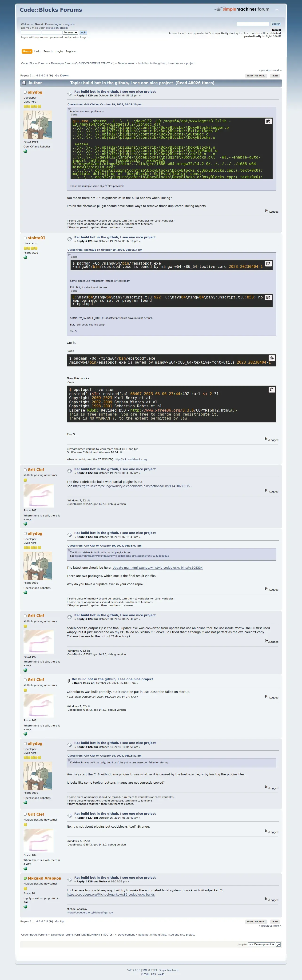Open quote source Grit Clef October 19, 01:29:10 pm
The width and height of the screenshot is (302, 980).
coord(104,104)
